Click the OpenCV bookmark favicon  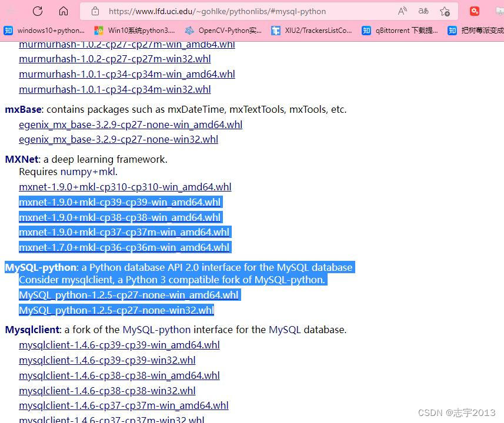coord(189,31)
